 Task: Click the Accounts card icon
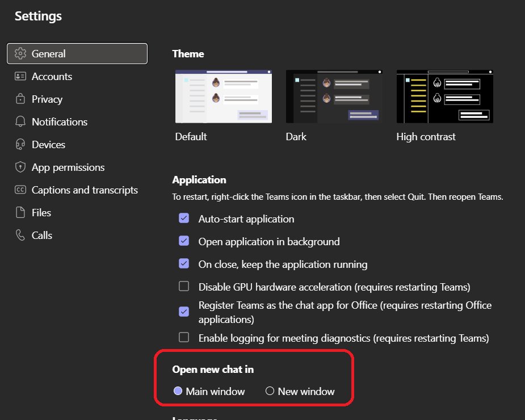click(x=20, y=77)
